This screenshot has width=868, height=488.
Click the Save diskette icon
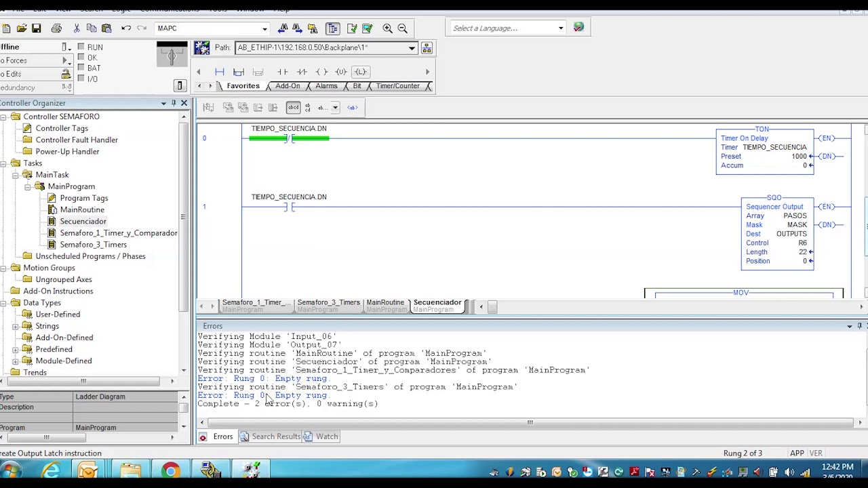37,28
